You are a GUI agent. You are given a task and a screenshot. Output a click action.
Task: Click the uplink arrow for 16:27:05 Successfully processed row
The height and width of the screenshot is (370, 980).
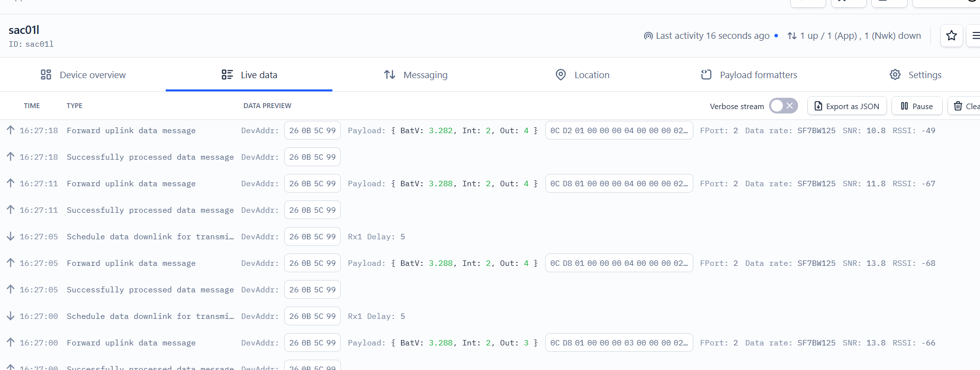[x=10, y=289]
